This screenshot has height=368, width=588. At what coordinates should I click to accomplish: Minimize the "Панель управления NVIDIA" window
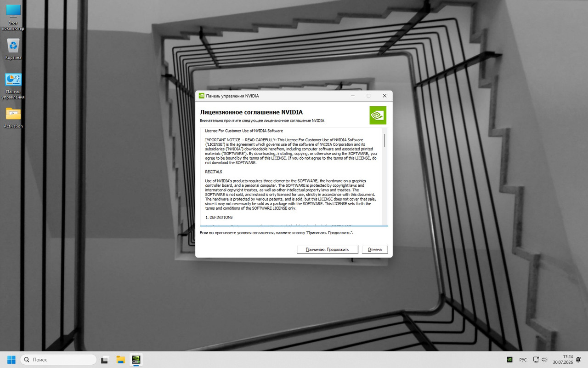tap(352, 96)
